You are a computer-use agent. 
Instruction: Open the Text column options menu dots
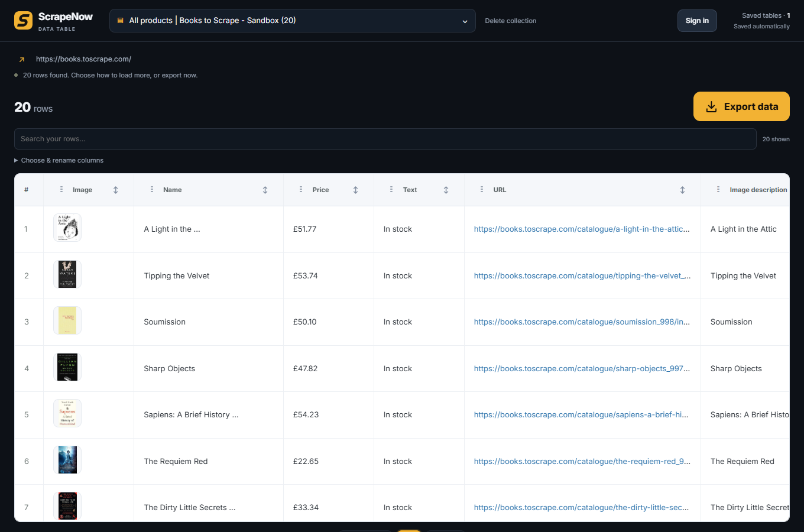click(x=391, y=190)
